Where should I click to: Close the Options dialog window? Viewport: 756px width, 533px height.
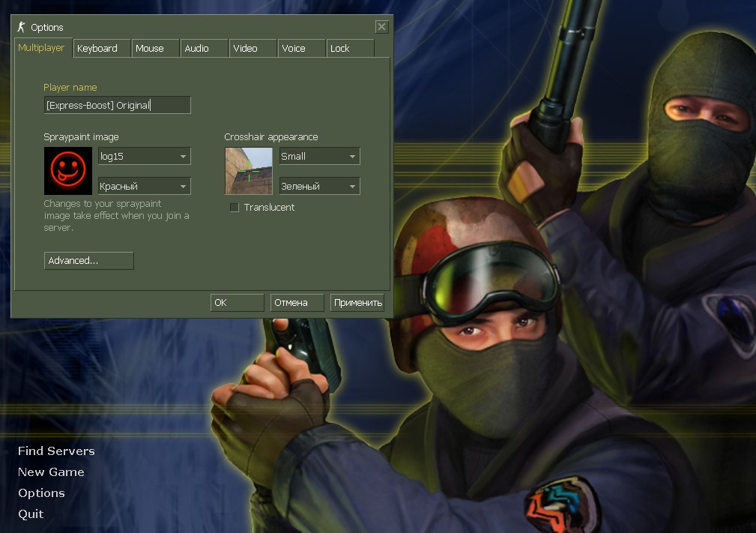381,26
